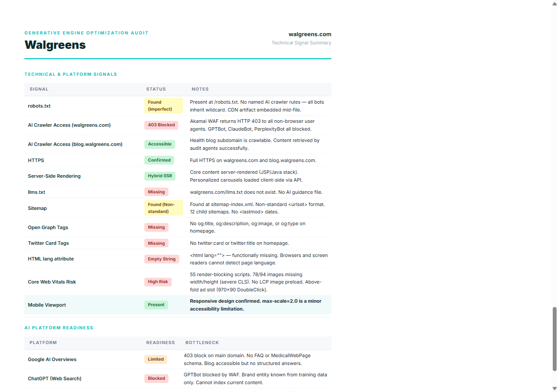Viewport: 558px width, 392px height.
Task: Click the html lang functionally missing note
Action: pyautogui.click(x=259, y=259)
